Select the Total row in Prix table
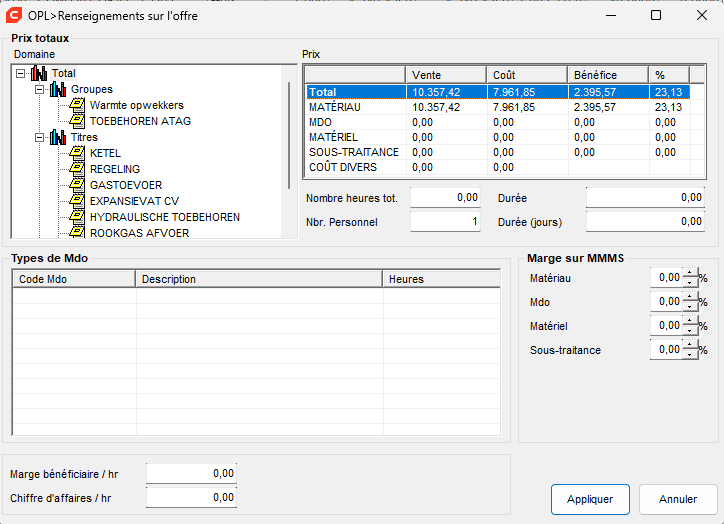 pos(498,92)
